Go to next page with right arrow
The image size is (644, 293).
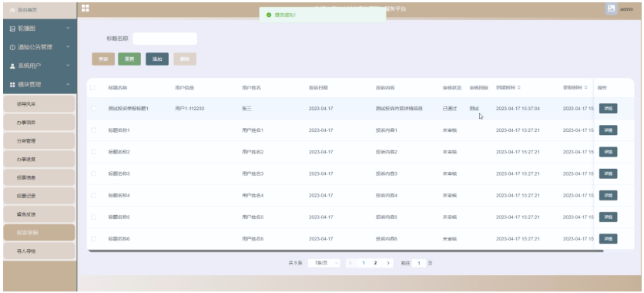[387, 263]
